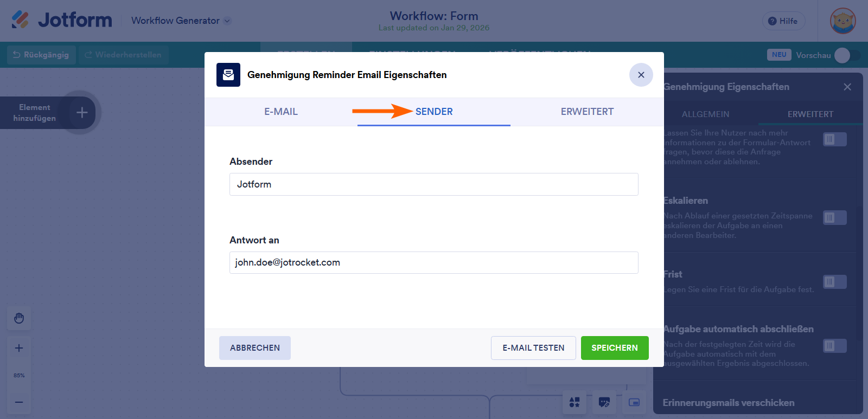Zoom in with the plus icon

[19, 348]
